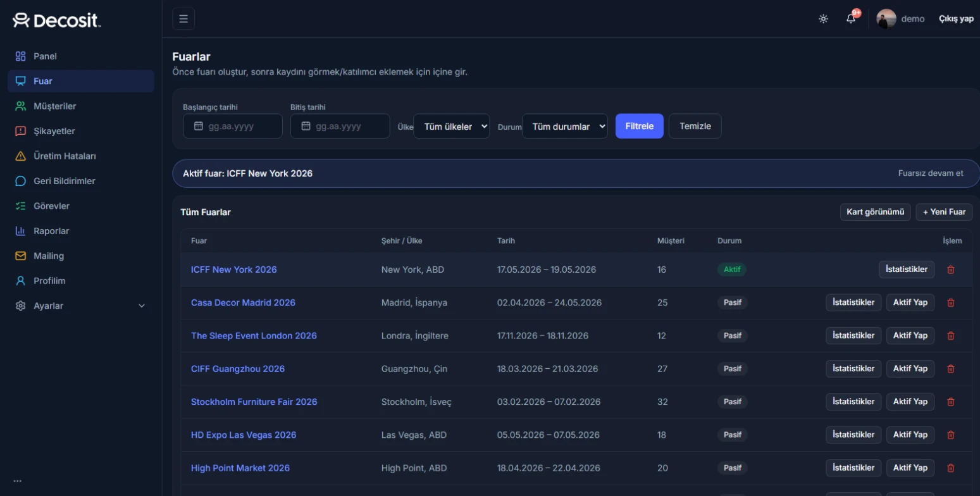Delete ICFF New York 2026 with trash icon
Screen dimensions: 980x496
click(950, 270)
